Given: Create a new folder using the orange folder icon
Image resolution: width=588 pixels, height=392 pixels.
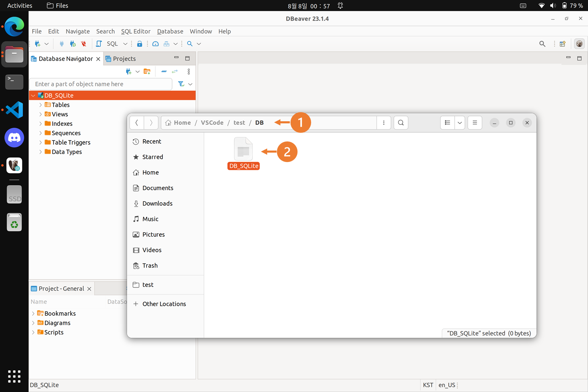Looking at the screenshot, I should pyautogui.click(x=147, y=71).
